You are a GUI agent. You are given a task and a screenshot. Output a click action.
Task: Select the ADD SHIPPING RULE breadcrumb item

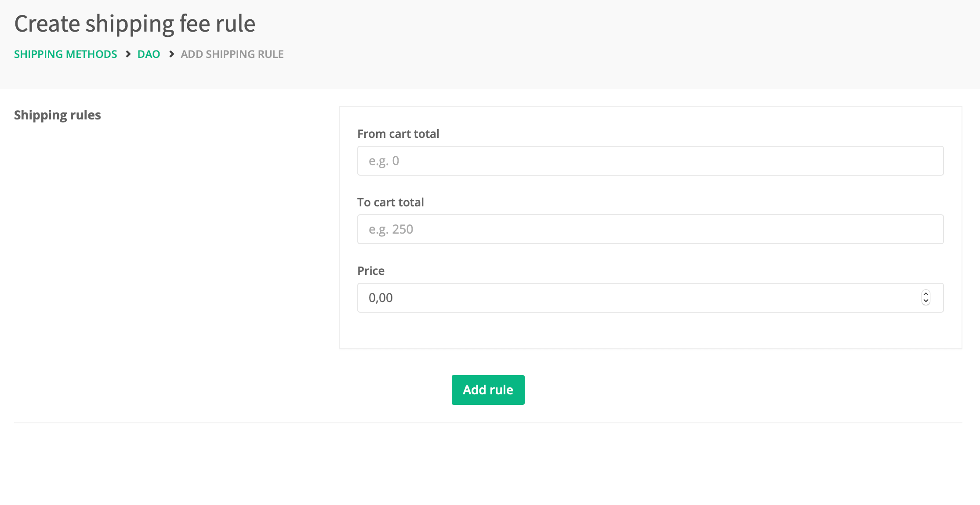point(232,54)
